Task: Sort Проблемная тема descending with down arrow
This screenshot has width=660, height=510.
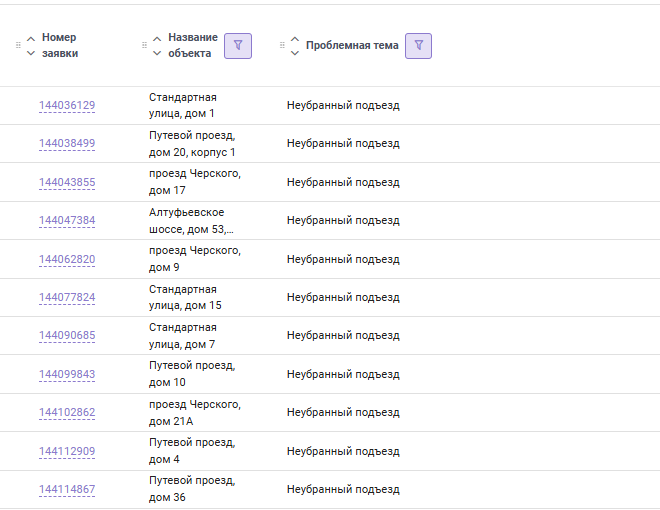Action: click(294, 53)
